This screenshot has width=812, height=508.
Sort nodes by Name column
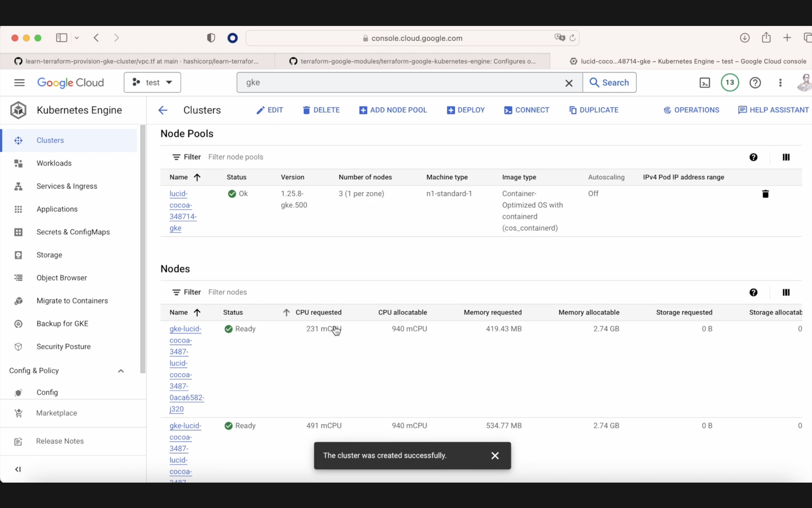[185, 313]
